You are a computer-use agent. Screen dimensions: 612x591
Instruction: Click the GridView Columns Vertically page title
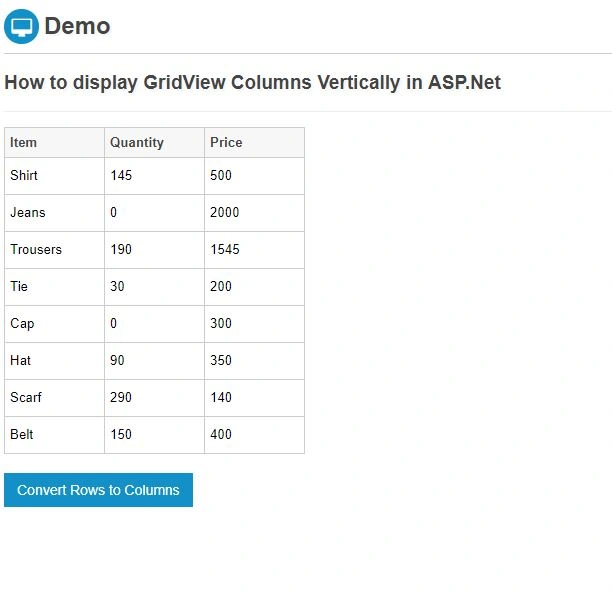pyautogui.click(x=253, y=82)
